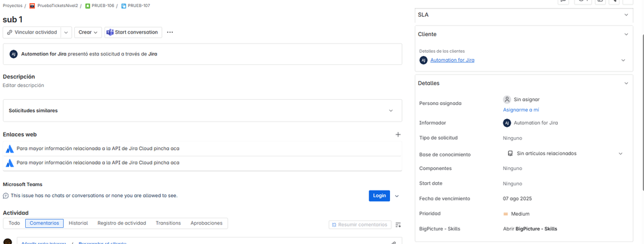Expand the Base de conocimiento dropdown

click(621, 153)
